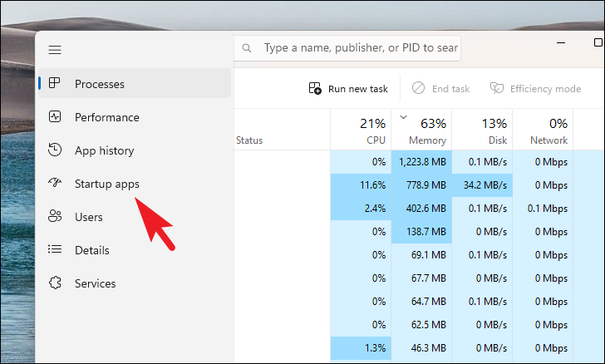
Task: Click the Startup apps gauge icon
Action: click(x=54, y=182)
